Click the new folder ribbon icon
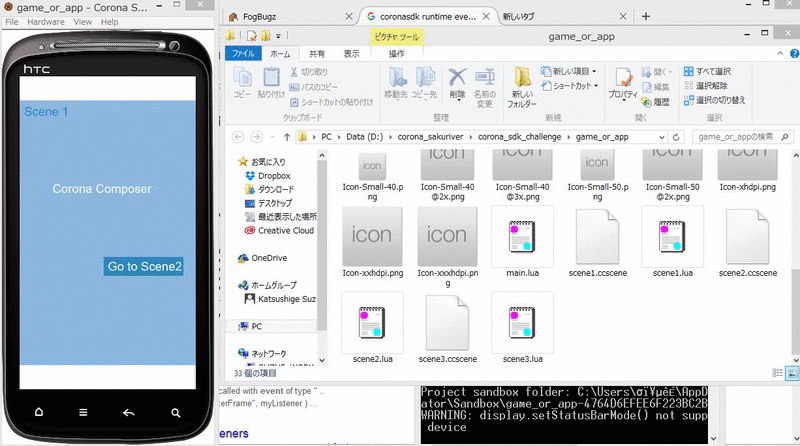The image size is (800, 446). tap(521, 85)
